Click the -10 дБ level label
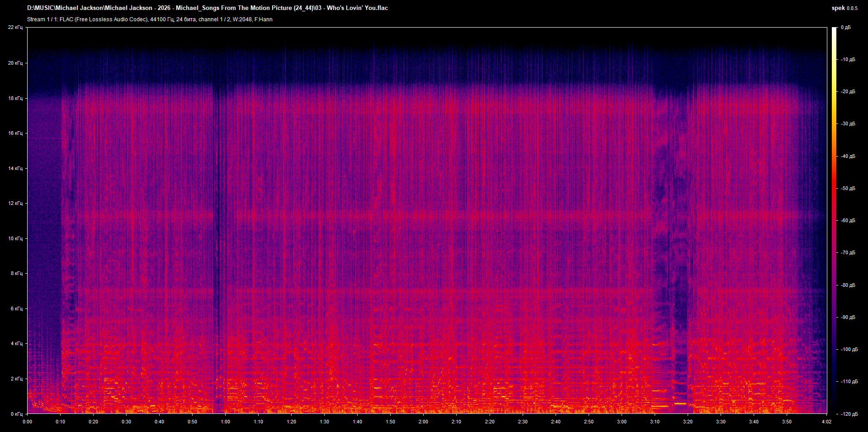The image size is (868, 432). click(848, 59)
